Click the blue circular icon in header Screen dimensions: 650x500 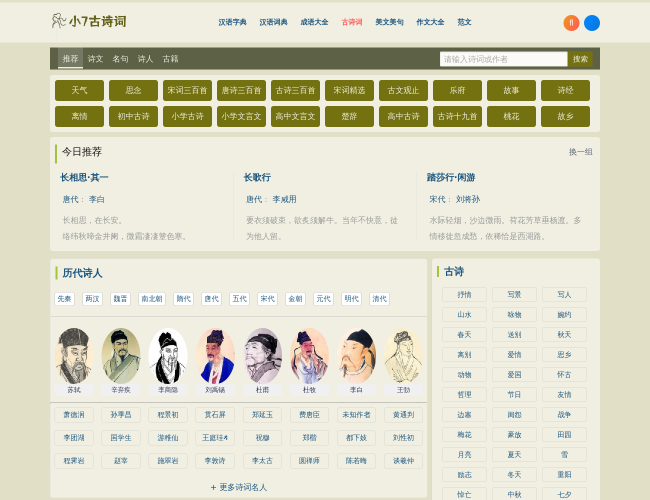point(592,23)
